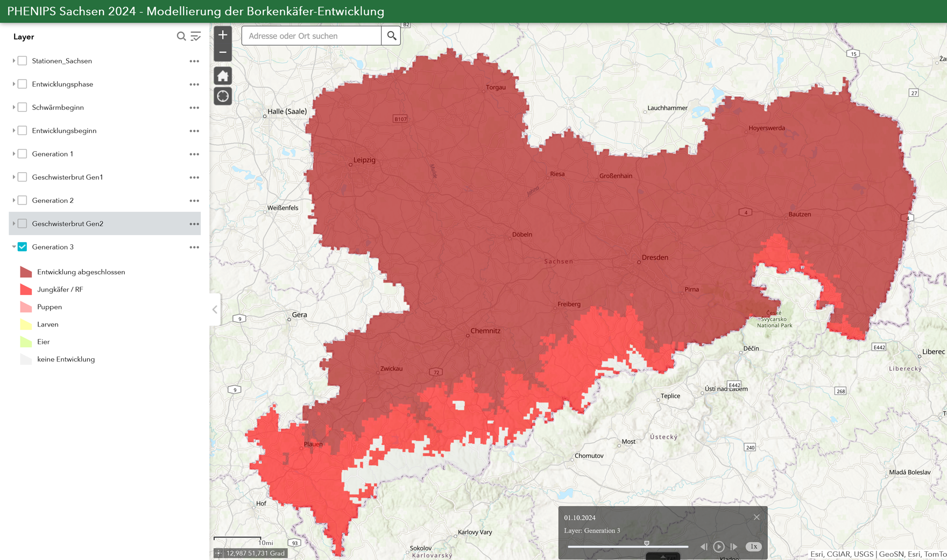The image size is (947, 560).
Task: Enable the Generation 1 layer checkbox
Action: [x=22, y=154]
